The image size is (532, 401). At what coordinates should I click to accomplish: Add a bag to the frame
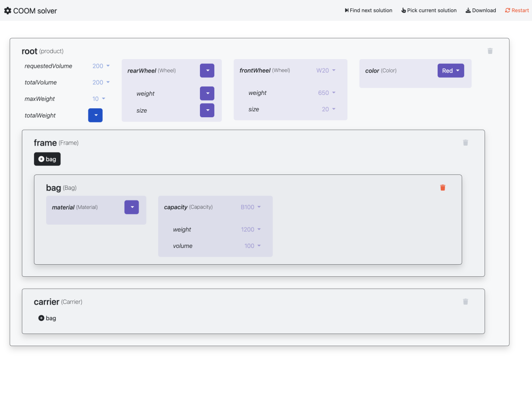[x=47, y=159]
